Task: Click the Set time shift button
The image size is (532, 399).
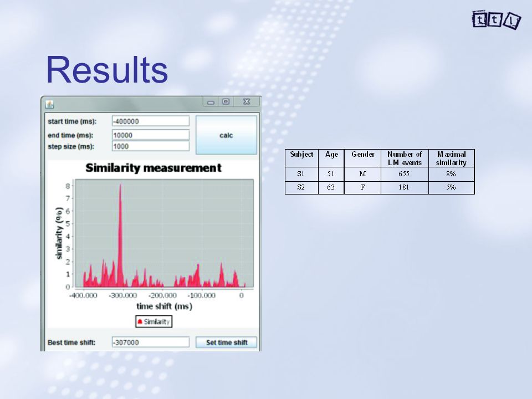Action: 226,342
